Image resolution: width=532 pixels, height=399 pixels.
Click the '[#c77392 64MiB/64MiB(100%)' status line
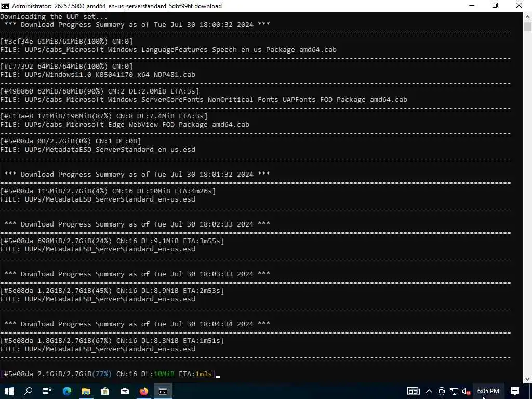coord(66,66)
